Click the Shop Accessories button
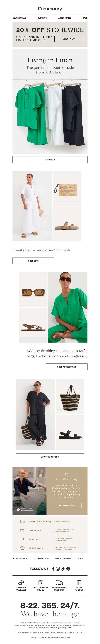The width and height of the screenshot is (100, 644). [x=66, y=367]
